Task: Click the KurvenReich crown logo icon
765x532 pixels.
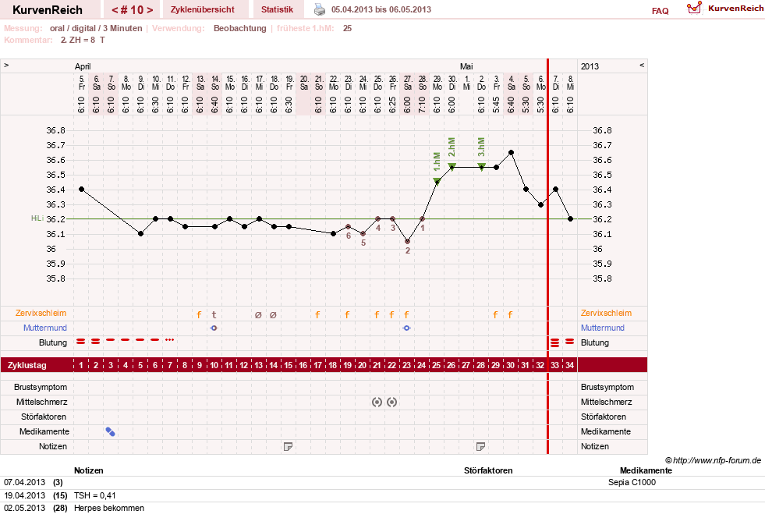Action: [x=694, y=8]
